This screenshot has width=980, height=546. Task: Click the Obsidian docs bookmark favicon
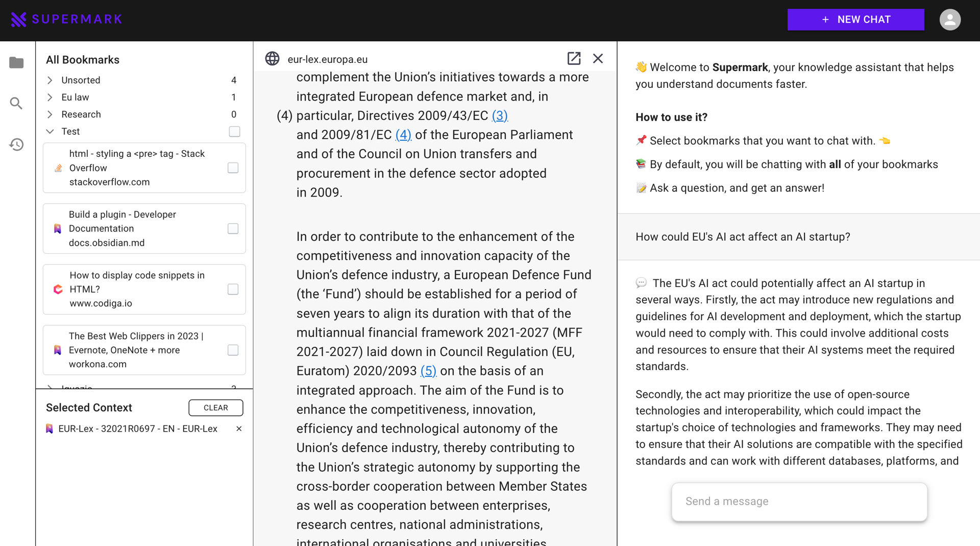[x=58, y=229]
